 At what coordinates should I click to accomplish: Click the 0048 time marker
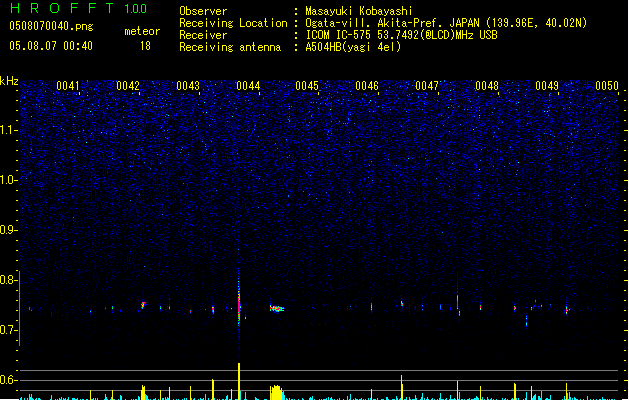[487, 86]
